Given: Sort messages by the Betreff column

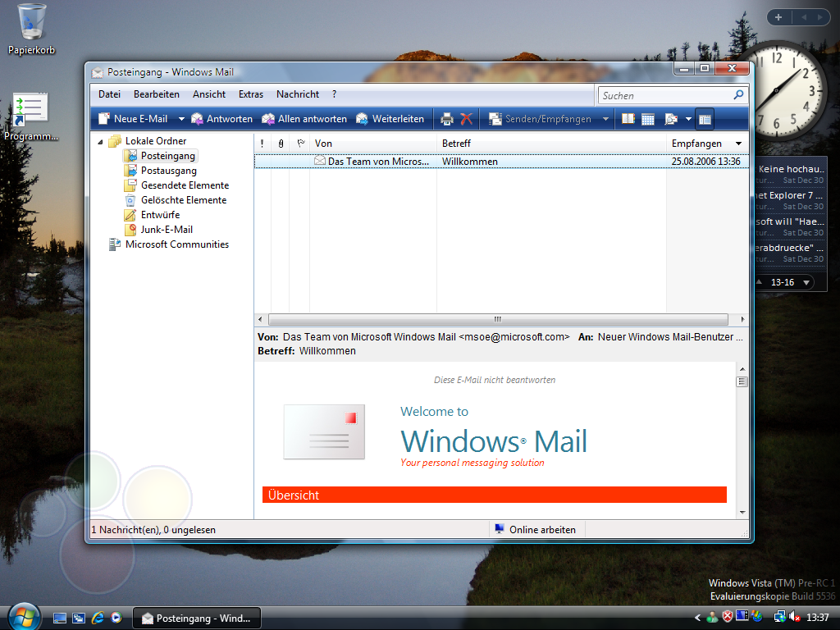Looking at the screenshot, I should coord(551,144).
